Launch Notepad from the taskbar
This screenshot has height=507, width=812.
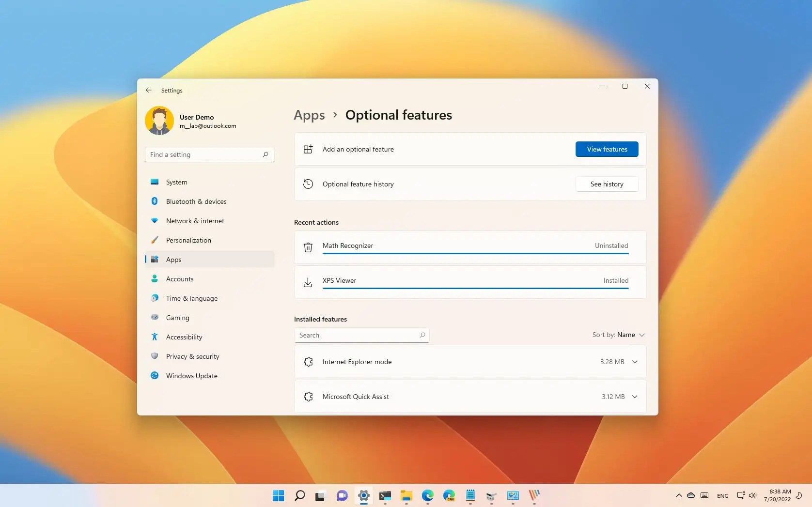(x=470, y=496)
